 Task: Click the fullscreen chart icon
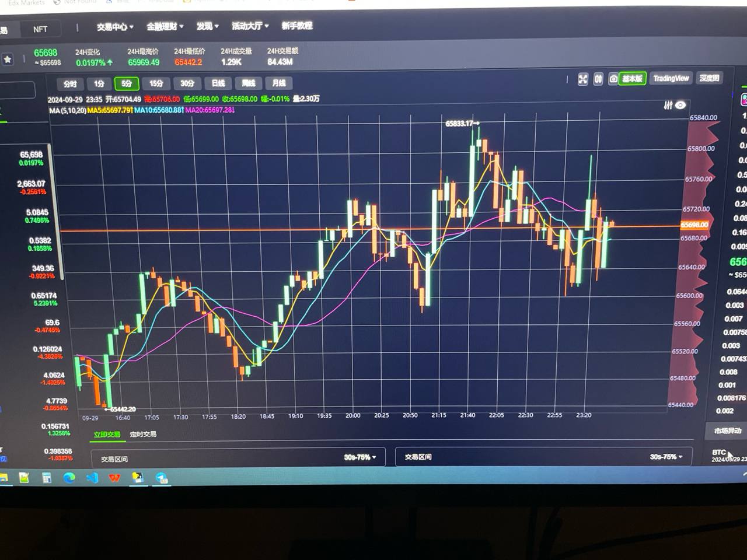pos(582,79)
